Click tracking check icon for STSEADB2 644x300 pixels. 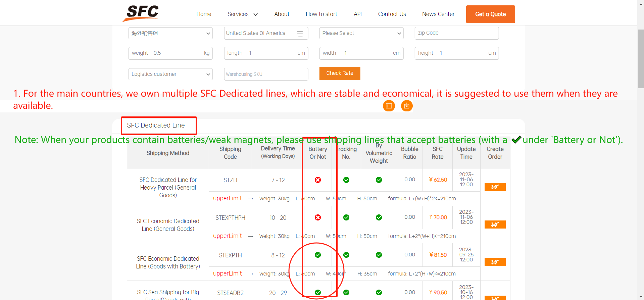(x=346, y=292)
